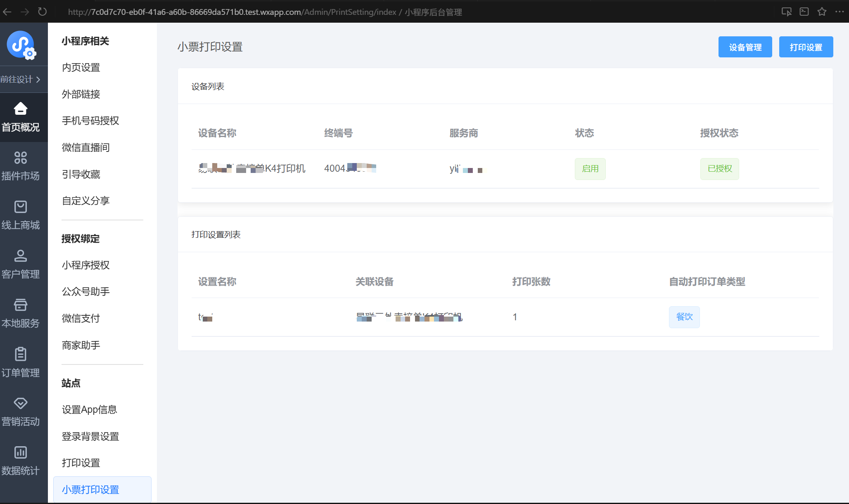Open 微信支付 menu item

[x=81, y=318]
